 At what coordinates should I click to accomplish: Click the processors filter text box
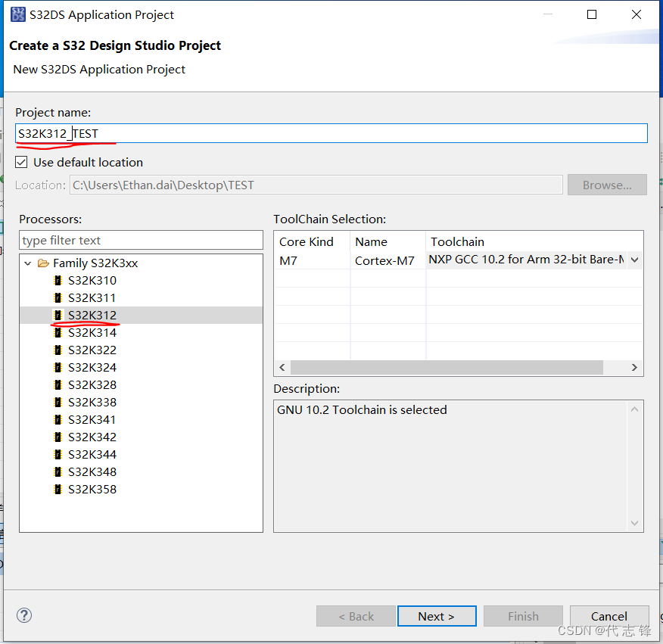point(141,240)
